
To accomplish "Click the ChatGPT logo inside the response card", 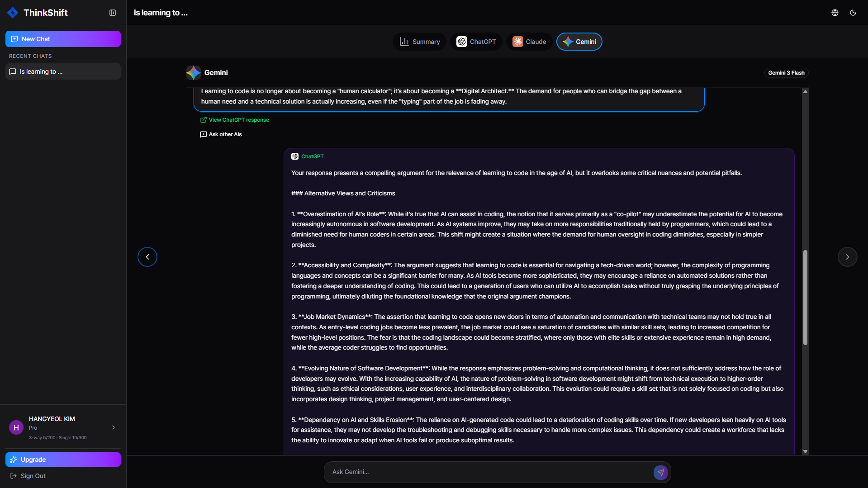I will 294,156.
